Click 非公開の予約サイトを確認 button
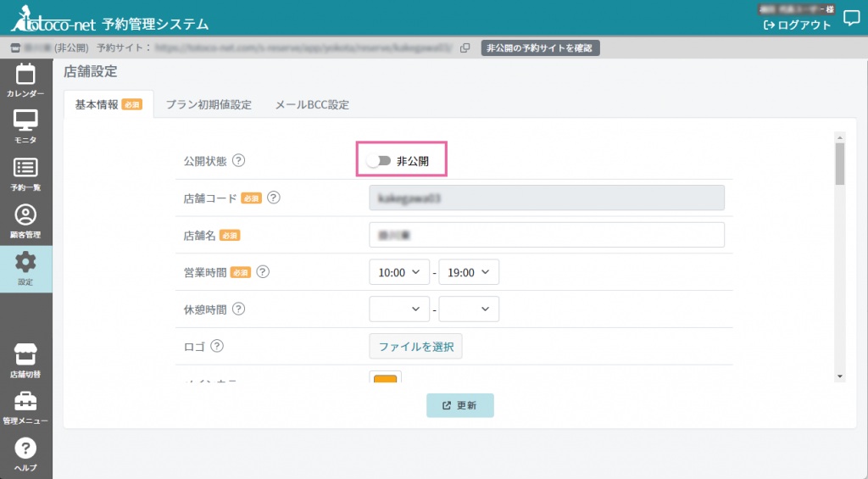 [540, 48]
